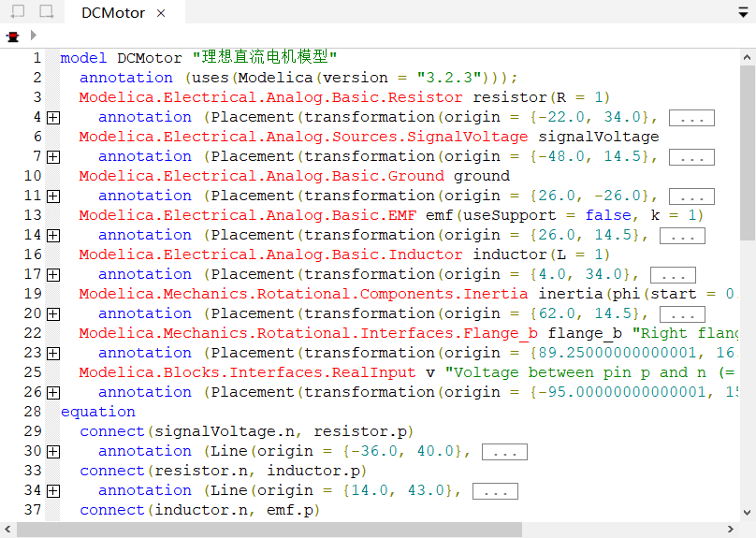Expand the folded code at line 26
This screenshot has height=538, width=756.
pos(53,393)
